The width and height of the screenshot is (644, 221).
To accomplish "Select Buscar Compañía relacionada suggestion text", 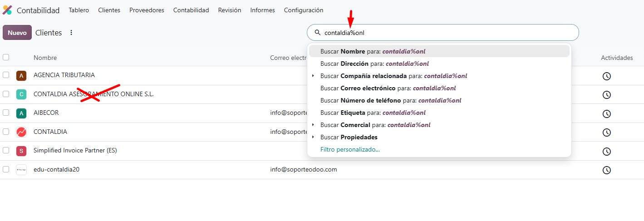I will [393, 76].
